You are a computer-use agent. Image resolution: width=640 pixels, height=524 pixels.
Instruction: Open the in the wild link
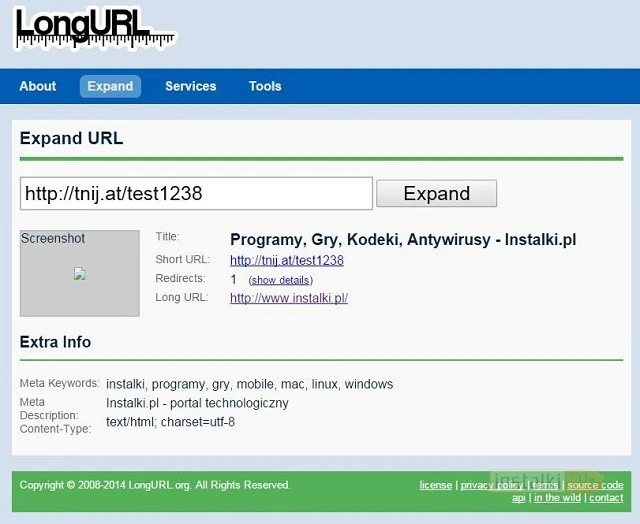pyautogui.click(x=558, y=497)
